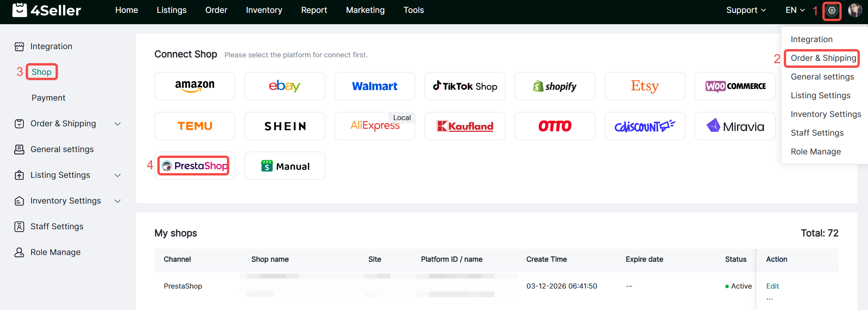Choose Order & Shipping from settings dropdown
Viewport: 868px width, 310px height.
tap(823, 58)
